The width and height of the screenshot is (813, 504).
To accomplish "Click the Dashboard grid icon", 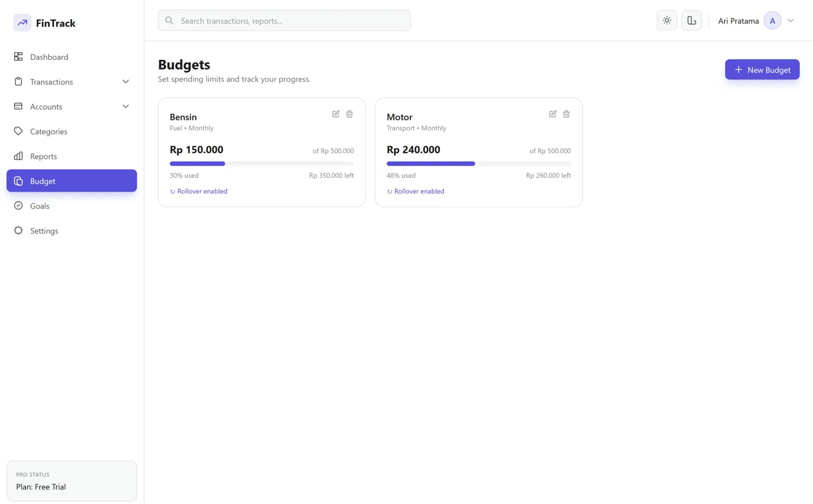I will coord(18,57).
